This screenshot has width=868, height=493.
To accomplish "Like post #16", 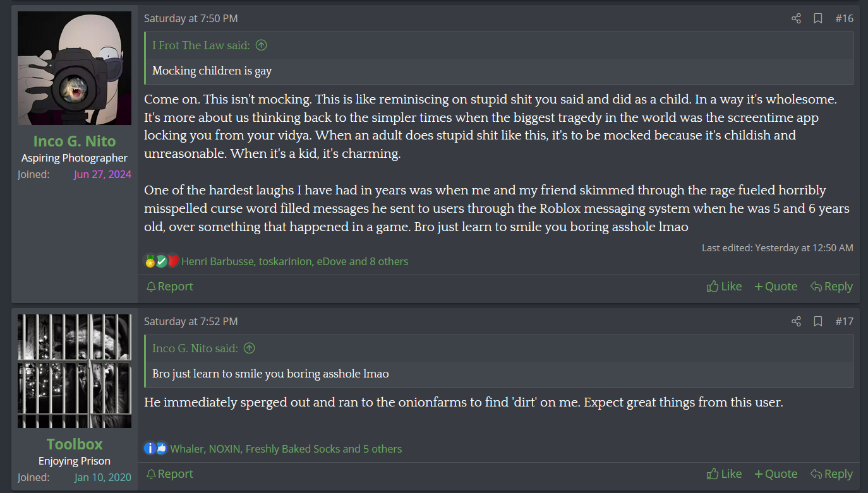I will pyautogui.click(x=724, y=287).
